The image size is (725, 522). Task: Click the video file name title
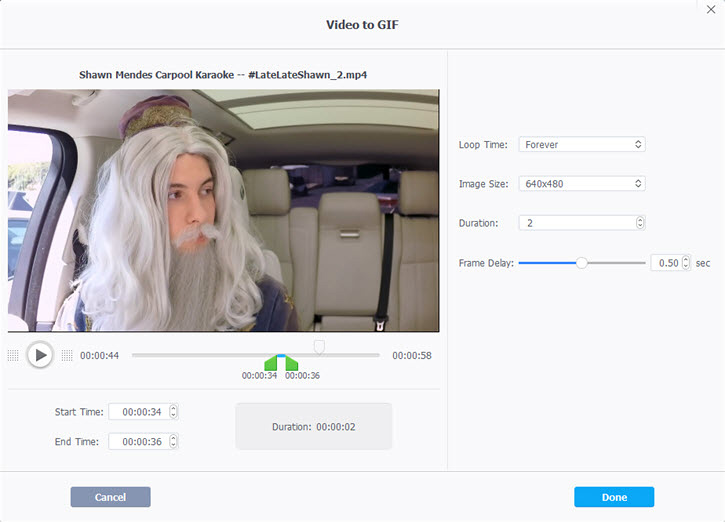pos(223,74)
